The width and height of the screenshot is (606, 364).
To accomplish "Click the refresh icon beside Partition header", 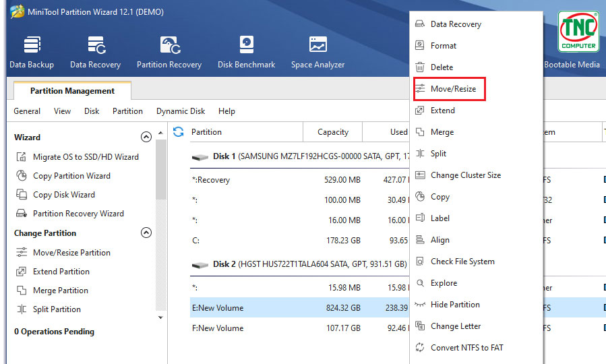I will coord(178,131).
